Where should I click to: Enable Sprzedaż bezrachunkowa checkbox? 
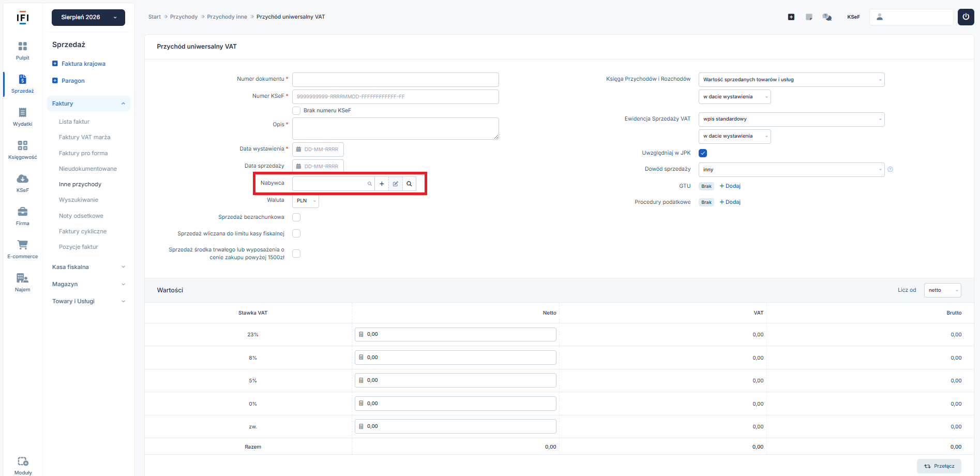tap(296, 217)
